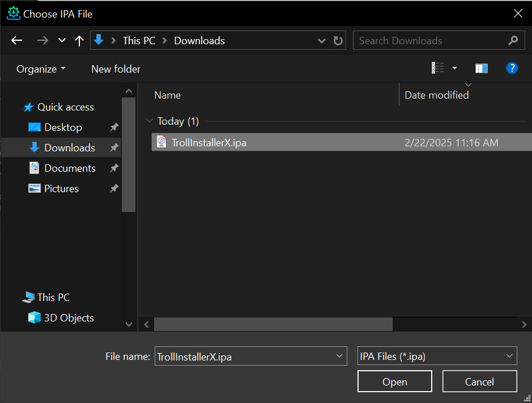Screen dimensions: 532x403
Task: Click the Back navigation arrow
Action: [x=16, y=41]
